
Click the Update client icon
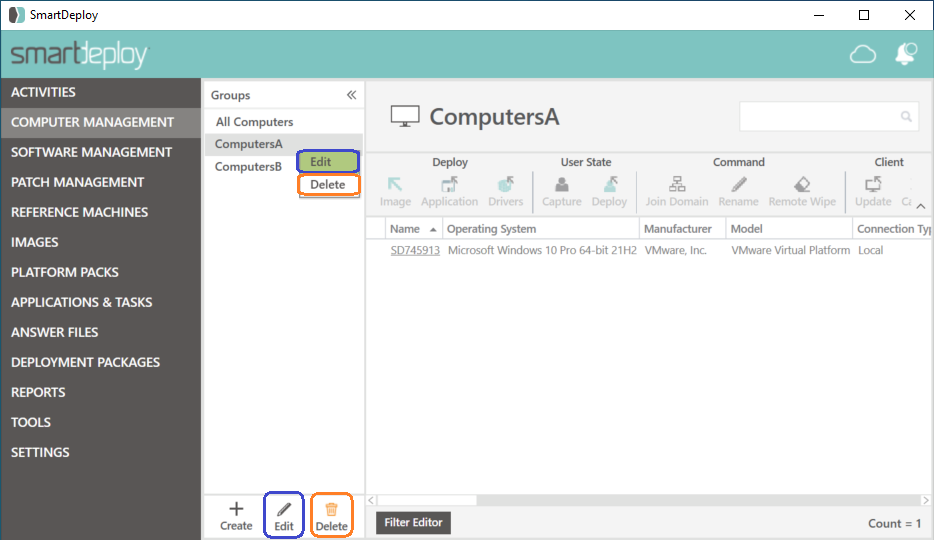click(x=873, y=185)
